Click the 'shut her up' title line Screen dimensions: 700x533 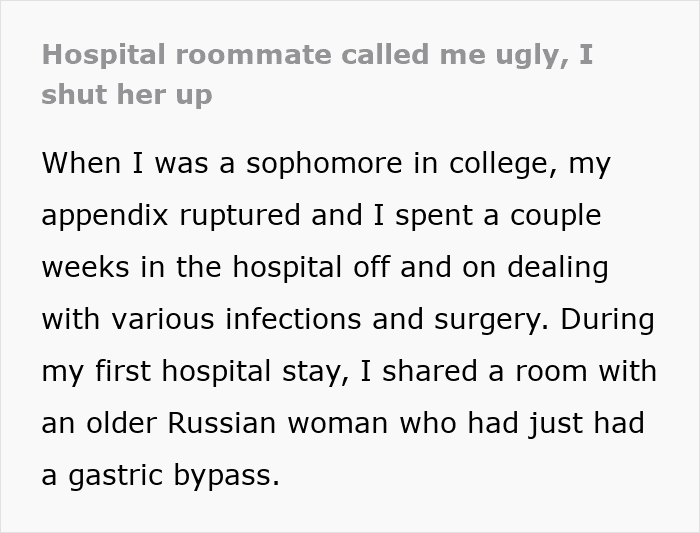(126, 95)
